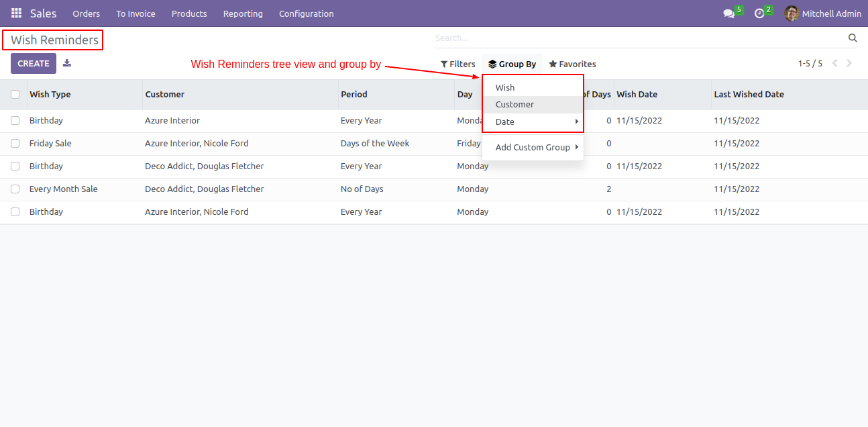This screenshot has width=868, height=427.
Task: Click the 'Days of the Week' period cell
Action: 375,144
